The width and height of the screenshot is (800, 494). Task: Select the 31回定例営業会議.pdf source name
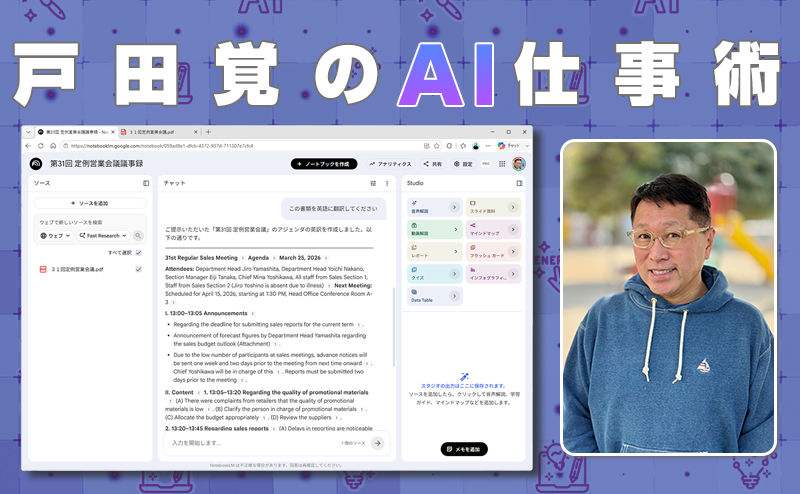point(77,269)
